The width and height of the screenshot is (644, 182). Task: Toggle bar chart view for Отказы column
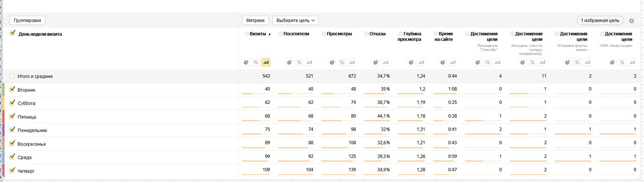coord(386,63)
